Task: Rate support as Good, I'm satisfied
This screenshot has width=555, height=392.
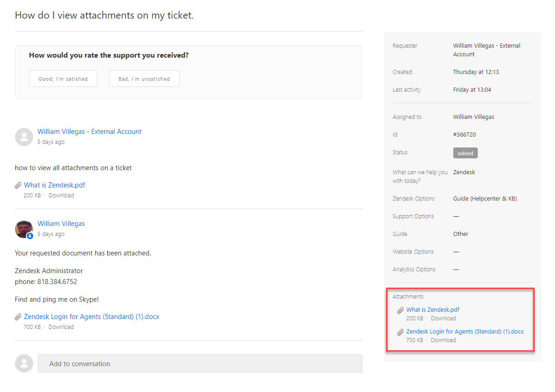Action: 63,78
